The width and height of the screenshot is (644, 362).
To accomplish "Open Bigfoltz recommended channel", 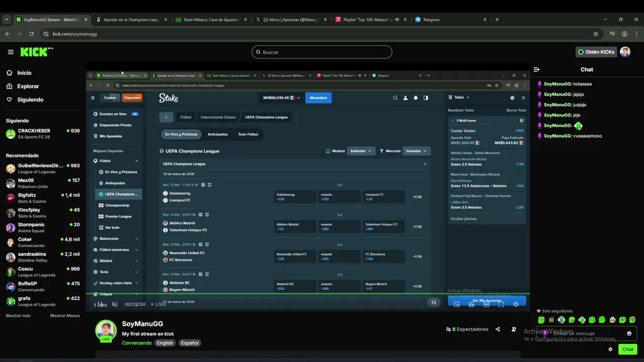I will point(43,198).
